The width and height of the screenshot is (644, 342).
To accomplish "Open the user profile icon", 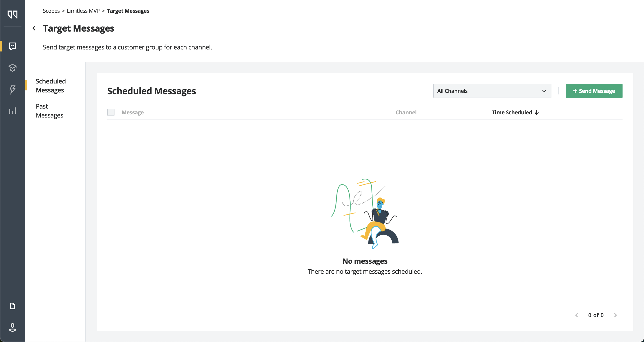I will coord(13,327).
